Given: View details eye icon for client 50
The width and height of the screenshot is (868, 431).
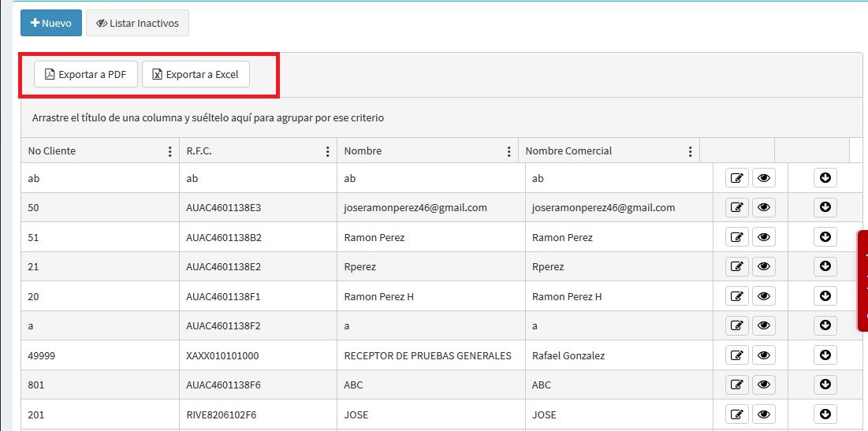Looking at the screenshot, I should tap(763, 208).
